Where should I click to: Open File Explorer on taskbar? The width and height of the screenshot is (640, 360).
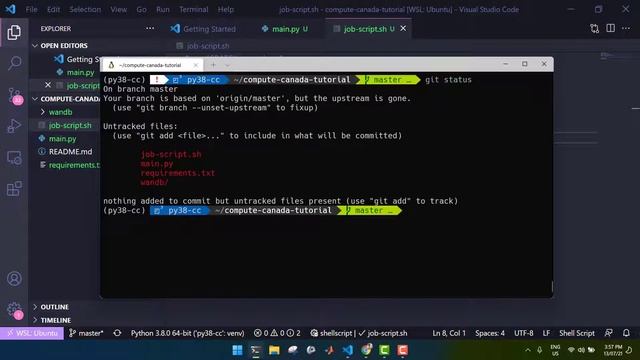pyautogui.click(x=274, y=350)
